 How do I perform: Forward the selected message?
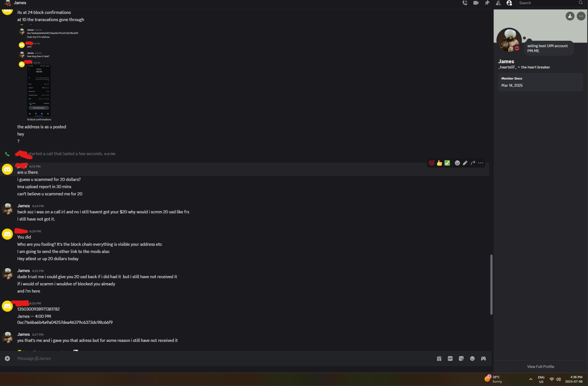coord(473,163)
